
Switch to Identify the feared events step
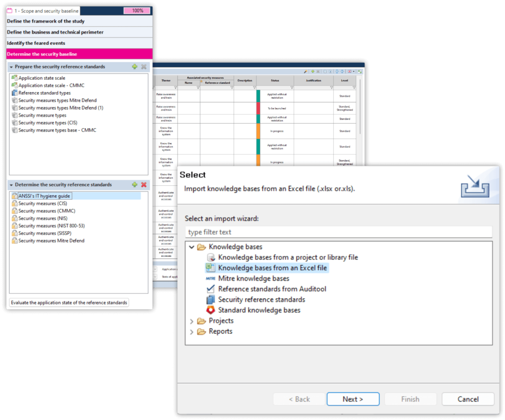pos(36,43)
